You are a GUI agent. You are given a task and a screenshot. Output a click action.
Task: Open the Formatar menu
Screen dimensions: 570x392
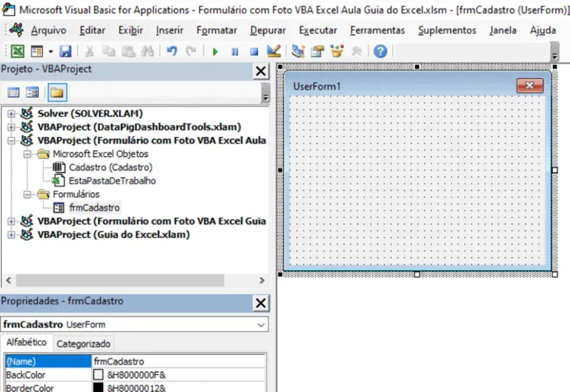pyautogui.click(x=217, y=30)
